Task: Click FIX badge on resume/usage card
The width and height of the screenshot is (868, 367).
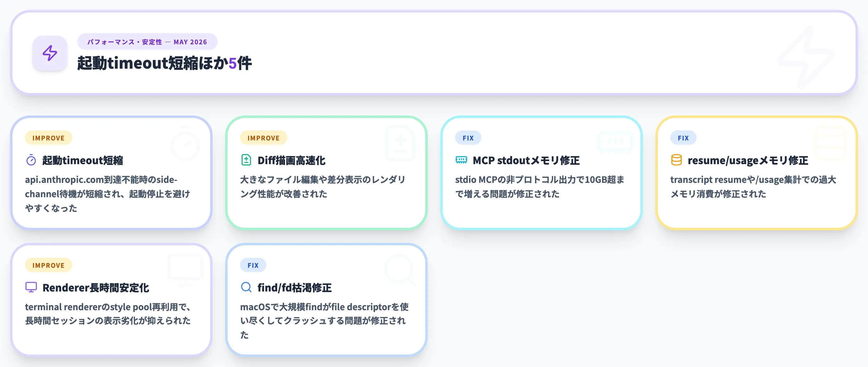Action: click(683, 138)
